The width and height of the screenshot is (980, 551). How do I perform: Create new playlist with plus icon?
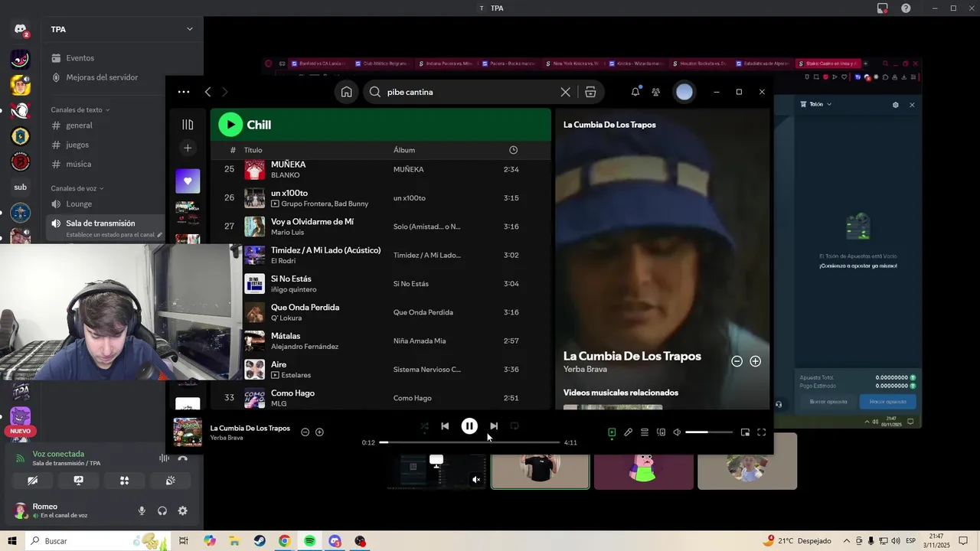188,148
